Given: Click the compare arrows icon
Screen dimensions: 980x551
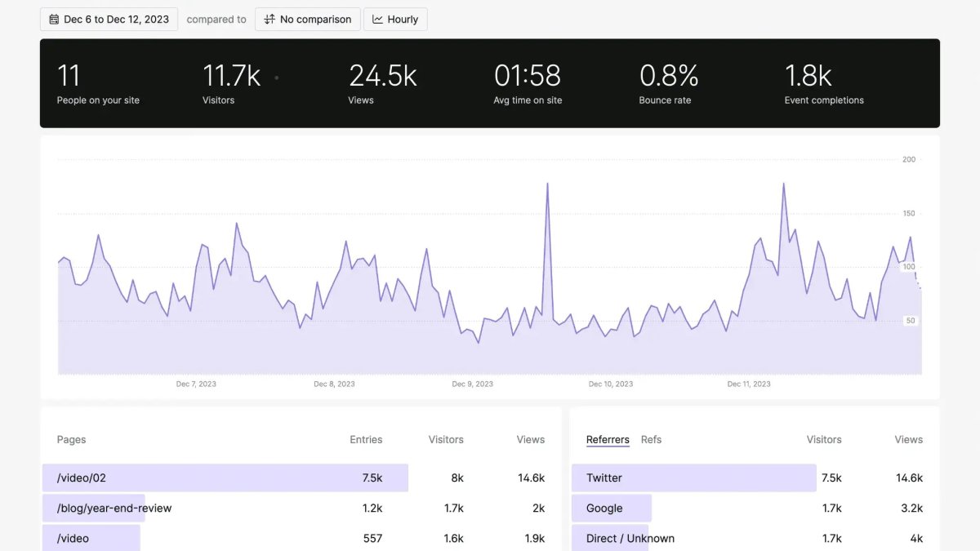Looking at the screenshot, I should pyautogui.click(x=269, y=19).
